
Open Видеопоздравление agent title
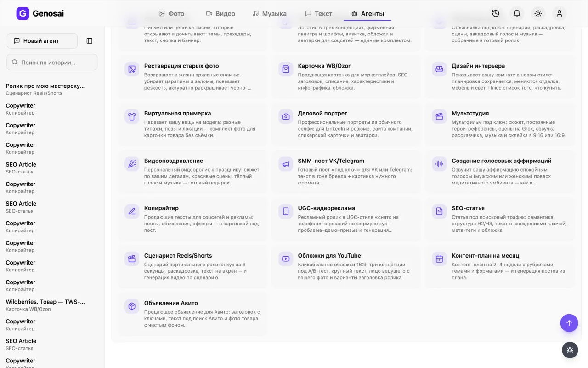coord(174,161)
